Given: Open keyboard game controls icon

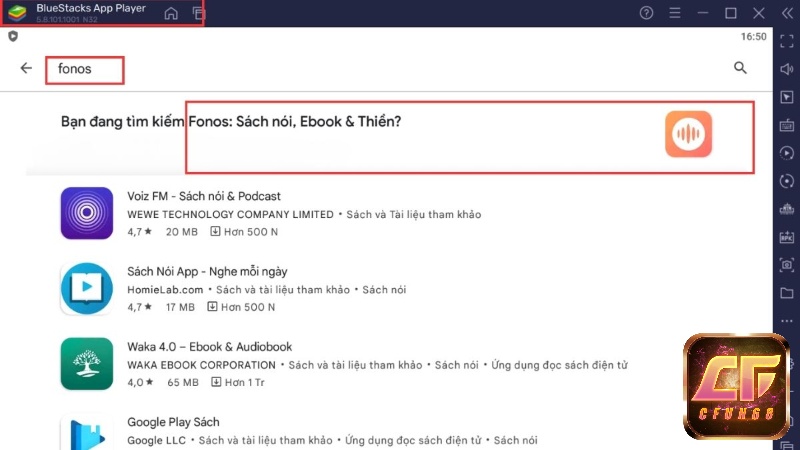Looking at the screenshot, I should point(787,125).
